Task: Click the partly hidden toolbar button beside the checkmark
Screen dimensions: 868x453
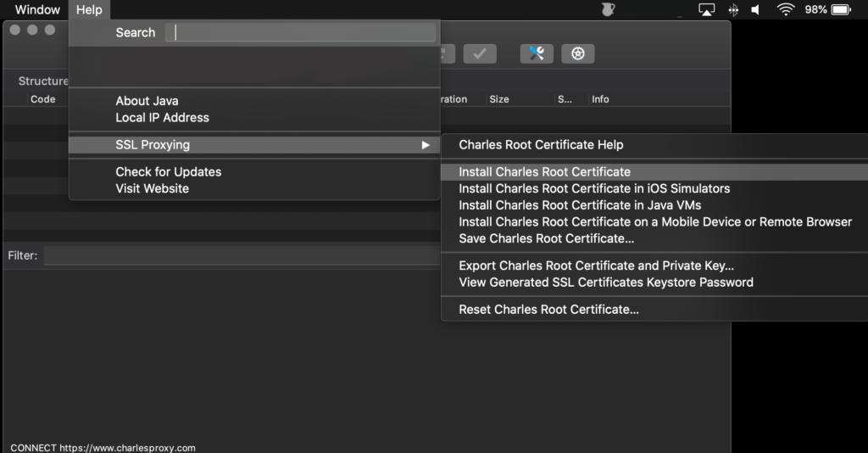Action: tap(448, 53)
